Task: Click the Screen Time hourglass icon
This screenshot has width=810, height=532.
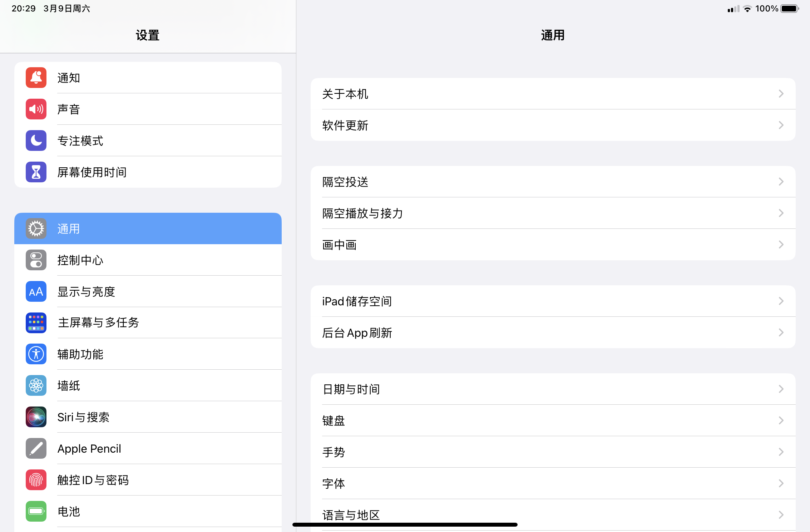Action: (x=36, y=172)
